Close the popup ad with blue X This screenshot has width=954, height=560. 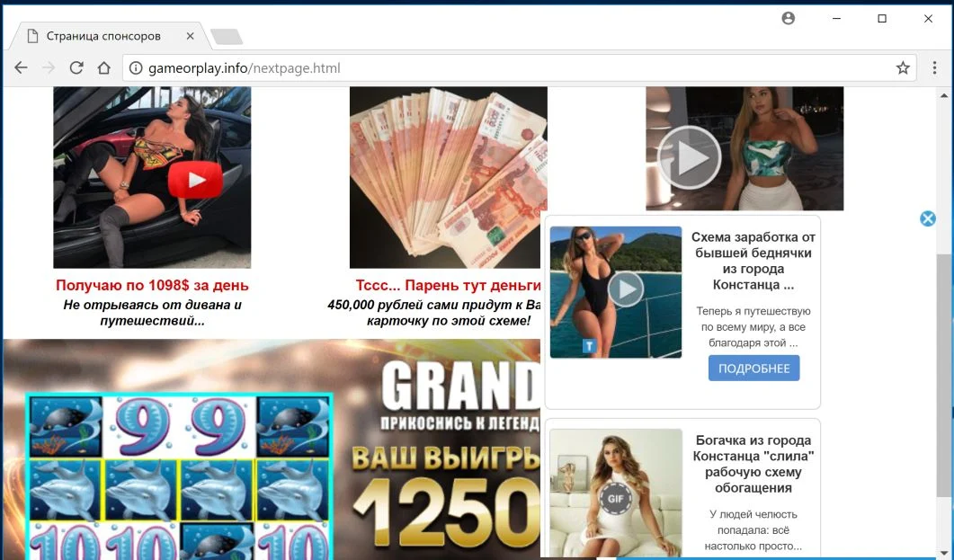pyautogui.click(x=928, y=218)
